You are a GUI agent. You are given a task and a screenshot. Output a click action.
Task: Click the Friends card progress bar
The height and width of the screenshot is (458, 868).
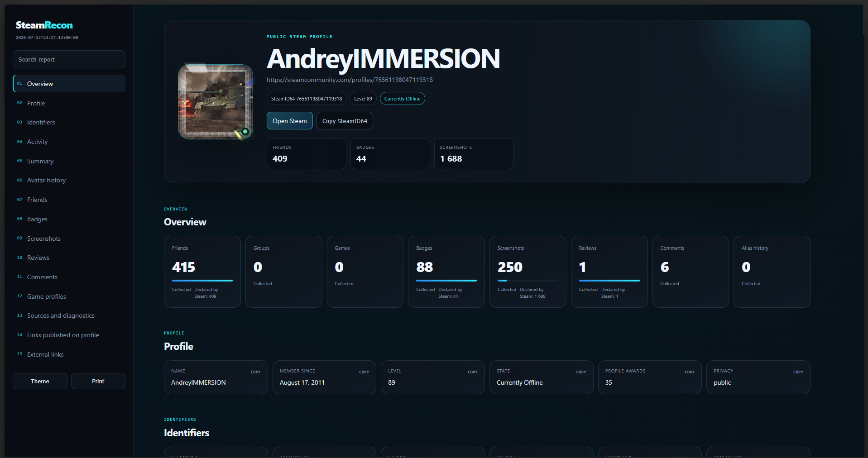[x=202, y=281]
